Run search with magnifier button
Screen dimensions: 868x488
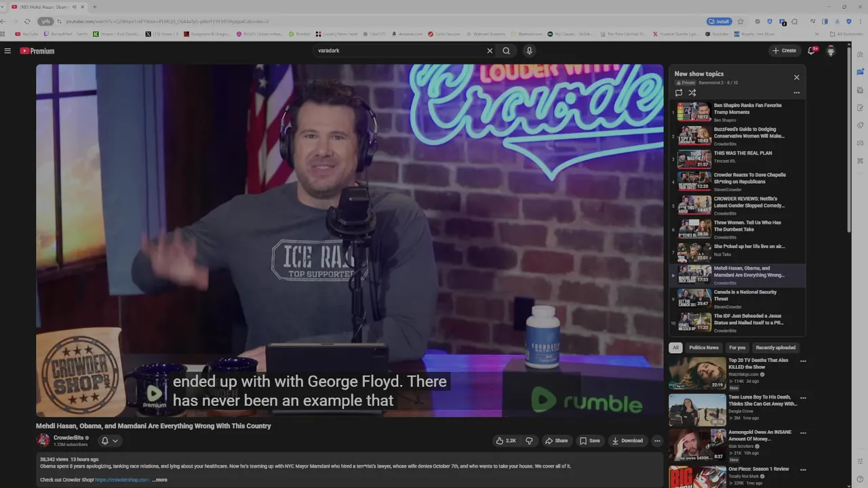pos(506,51)
